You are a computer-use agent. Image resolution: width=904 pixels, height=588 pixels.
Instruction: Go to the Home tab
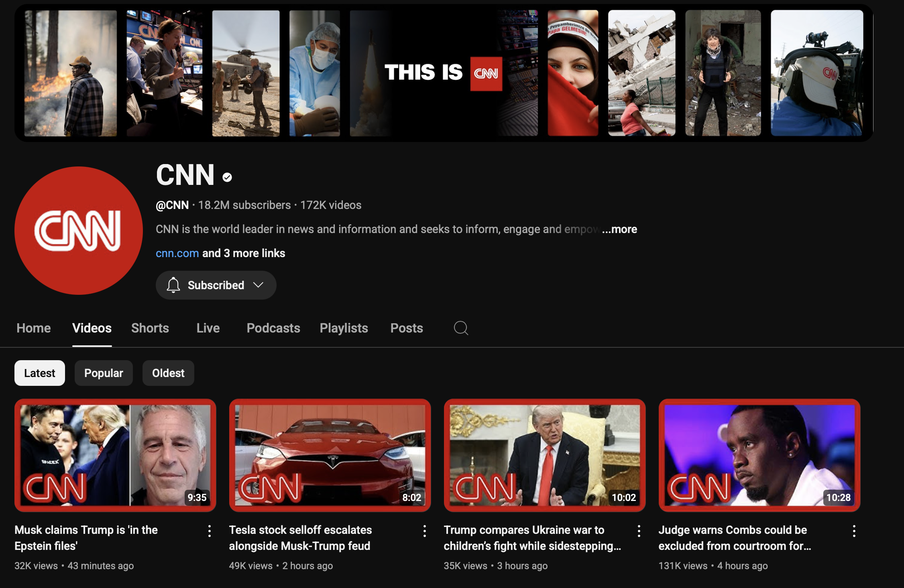pos(34,328)
